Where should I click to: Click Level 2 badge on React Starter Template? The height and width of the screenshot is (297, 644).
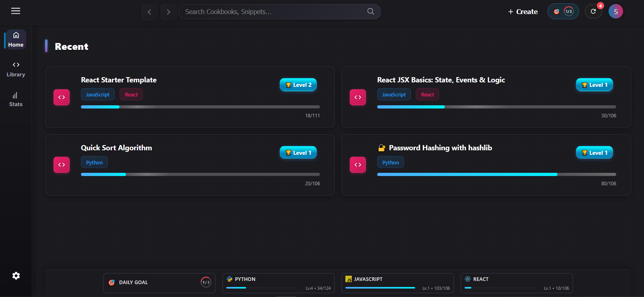(x=298, y=85)
